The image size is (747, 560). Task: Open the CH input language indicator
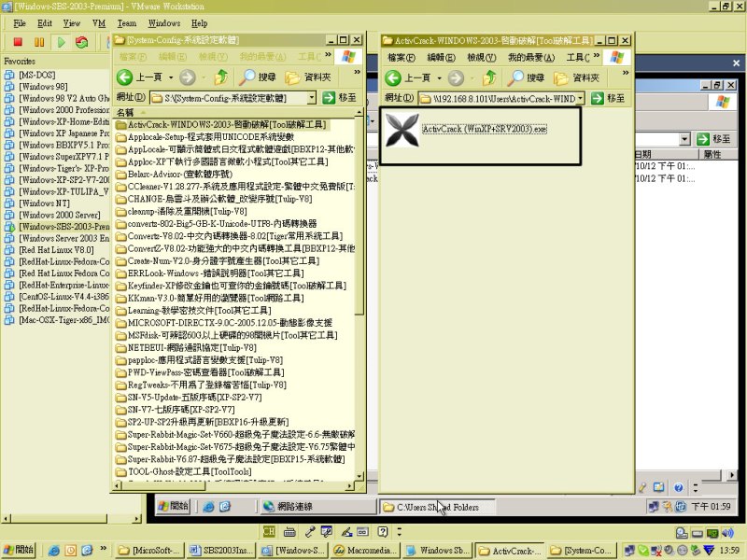click(269, 531)
